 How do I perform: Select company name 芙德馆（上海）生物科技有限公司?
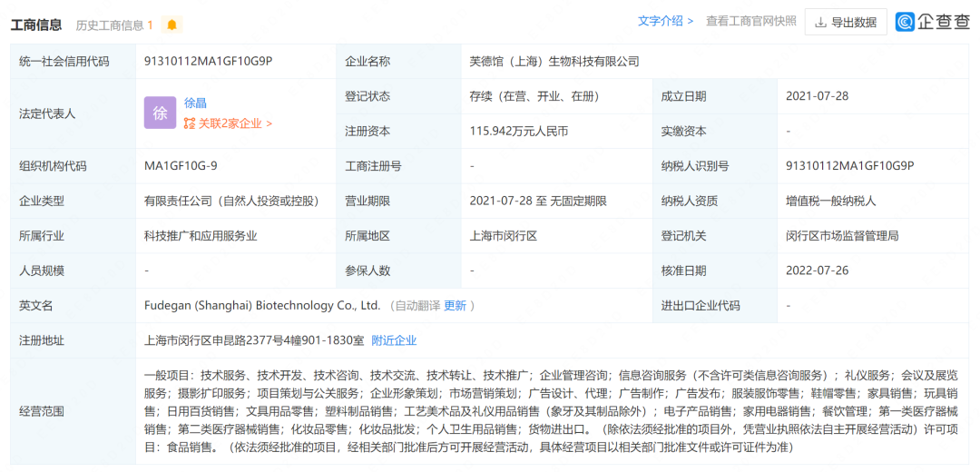554,61
